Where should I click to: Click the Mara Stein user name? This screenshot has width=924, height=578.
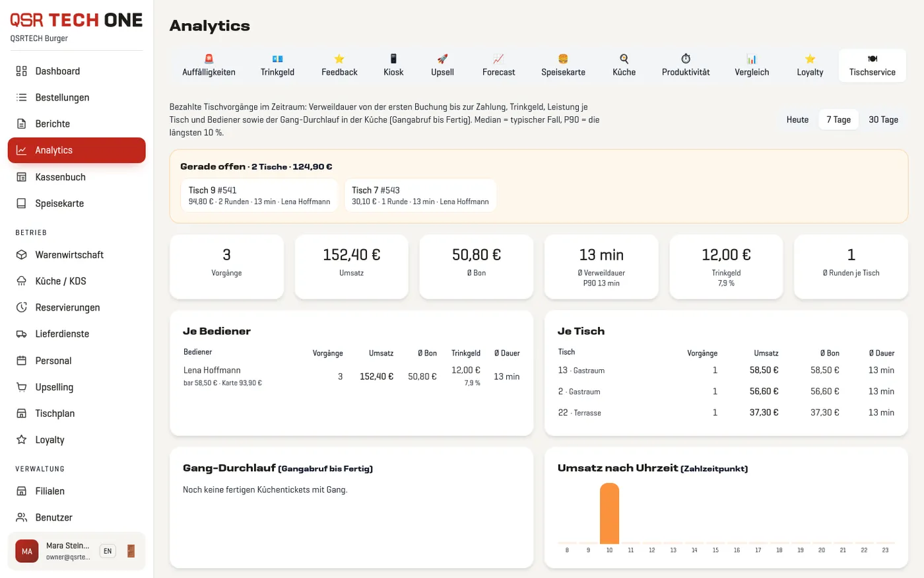tap(67, 546)
